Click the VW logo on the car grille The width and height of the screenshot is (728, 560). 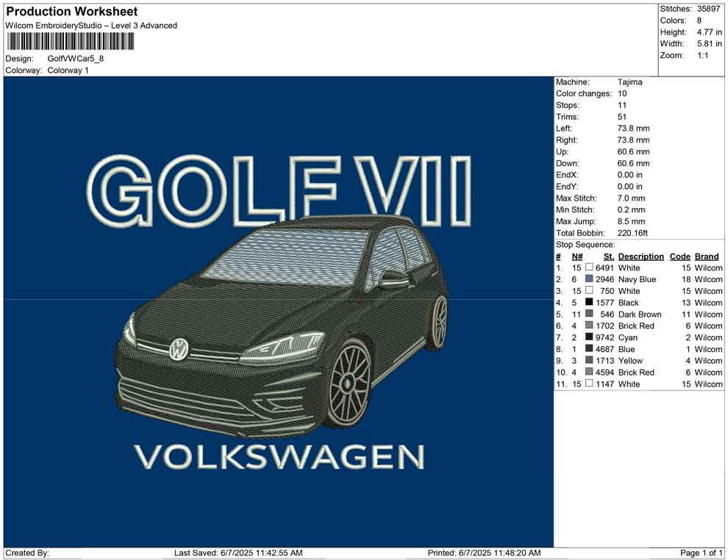coord(178,349)
